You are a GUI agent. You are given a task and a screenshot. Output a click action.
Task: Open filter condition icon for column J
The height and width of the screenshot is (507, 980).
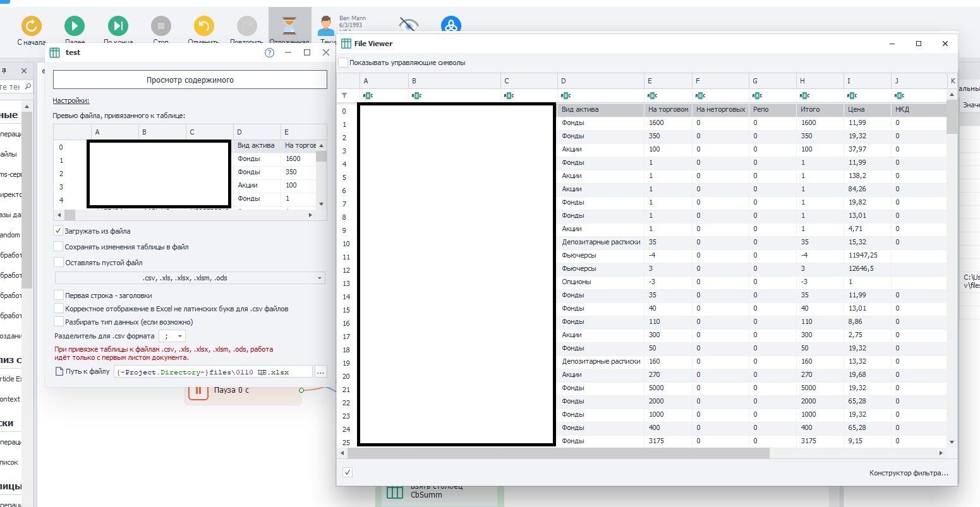coord(900,95)
